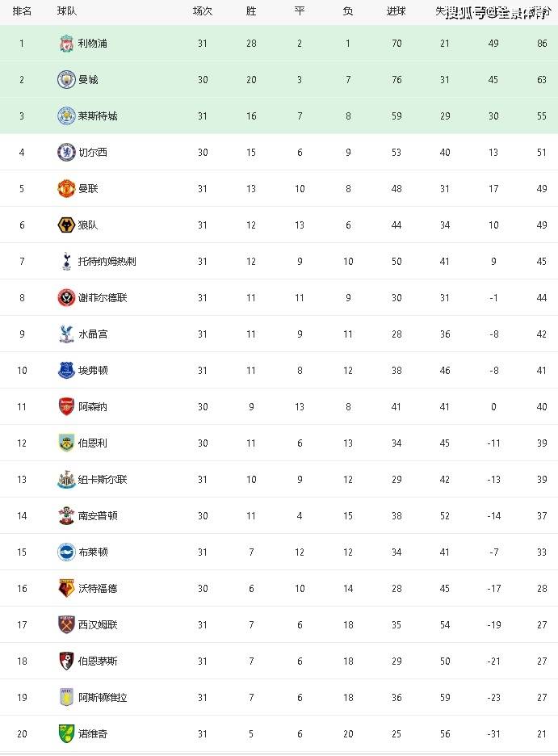Select the 排名 column header
The image size is (558, 756).
pos(22,11)
